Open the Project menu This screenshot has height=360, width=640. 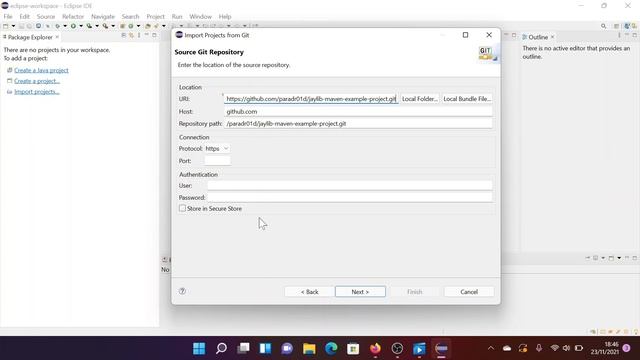pyautogui.click(x=155, y=16)
